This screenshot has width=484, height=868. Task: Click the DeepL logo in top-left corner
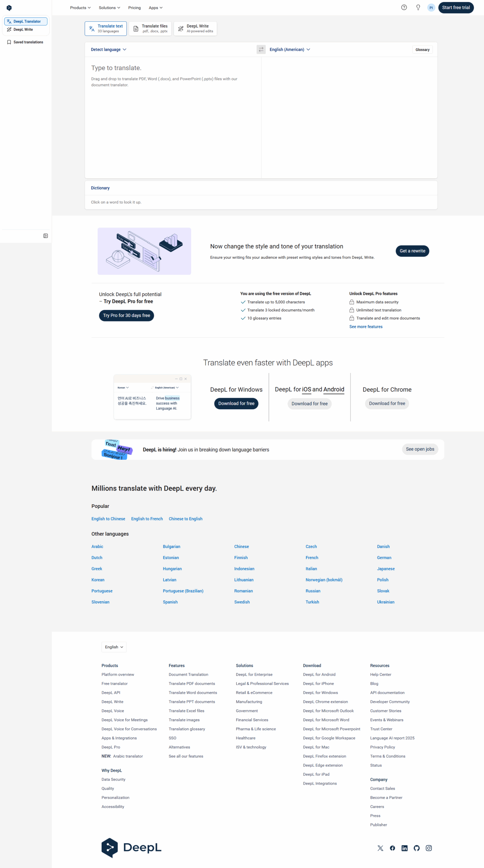pos(9,8)
